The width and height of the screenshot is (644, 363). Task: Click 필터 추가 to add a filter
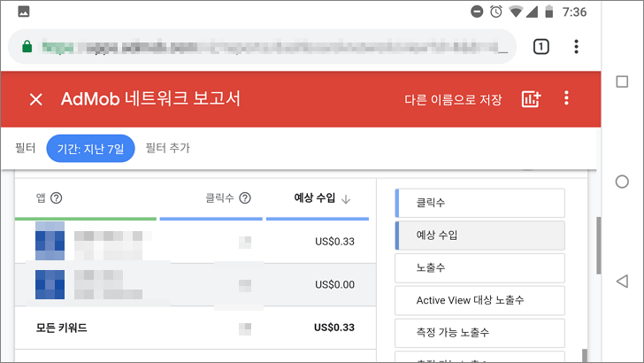167,148
